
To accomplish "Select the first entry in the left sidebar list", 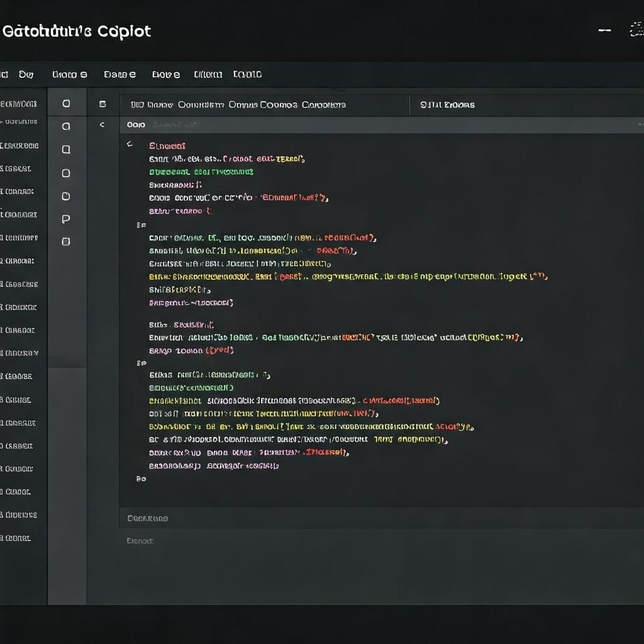I will click(20, 104).
